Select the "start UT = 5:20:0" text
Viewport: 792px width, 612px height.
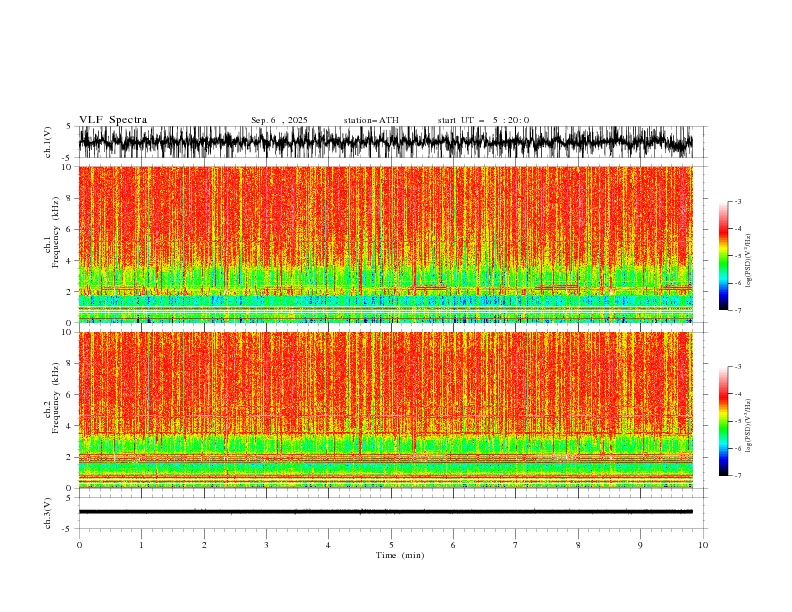[483, 120]
